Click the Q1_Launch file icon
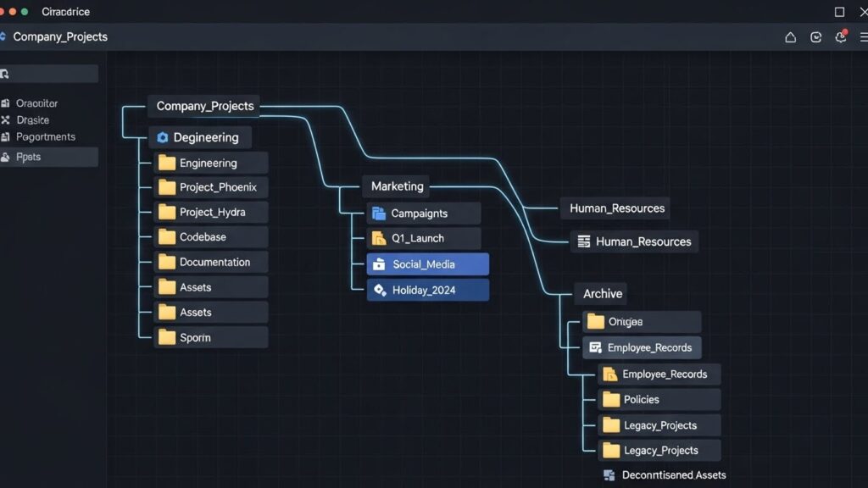Image resolution: width=868 pixels, height=488 pixels. 379,239
